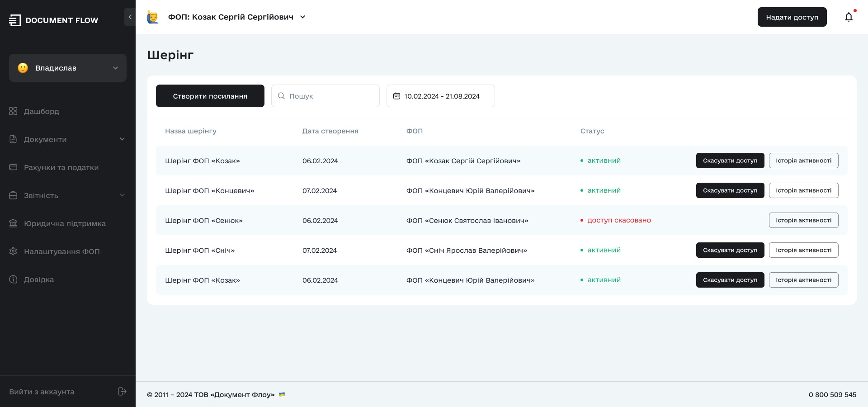Click the Дашборд grid icon
Screen dimensions: 868x407
(13, 111)
